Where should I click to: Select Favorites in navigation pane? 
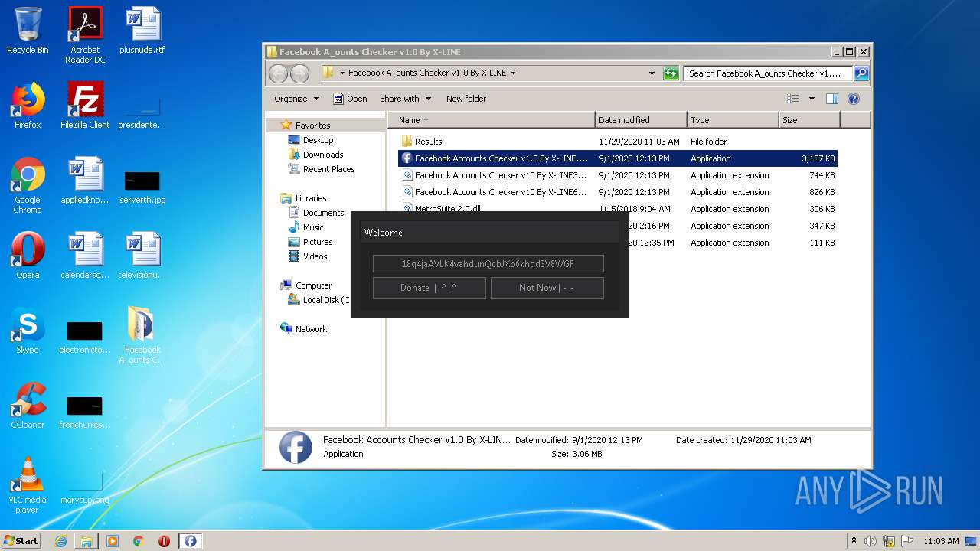pos(313,126)
